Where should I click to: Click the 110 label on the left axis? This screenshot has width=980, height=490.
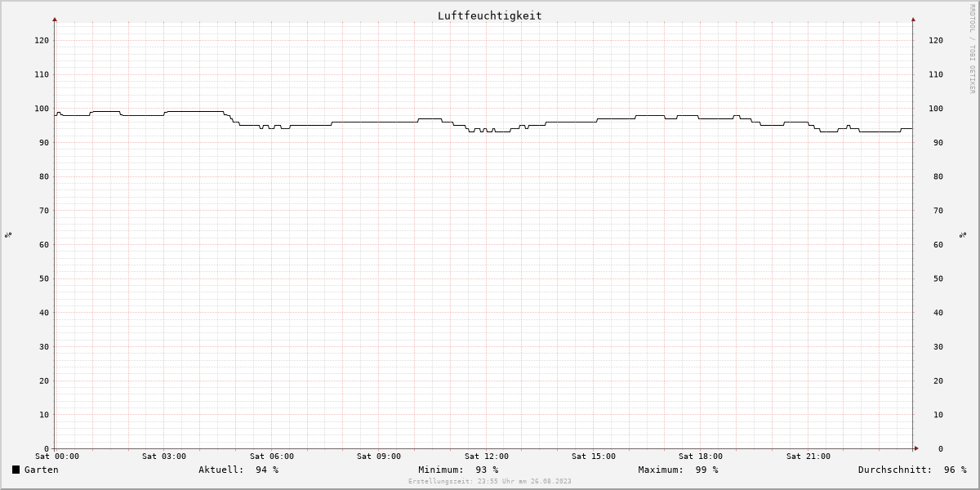pyautogui.click(x=42, y=74)
